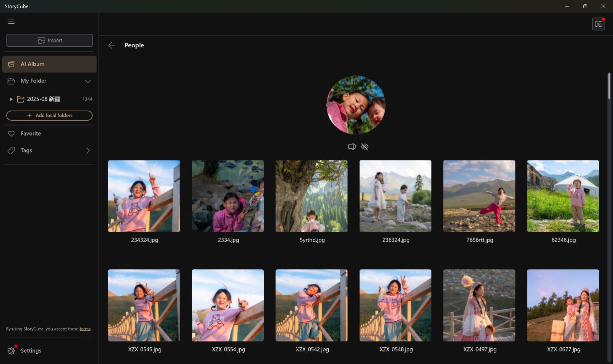Open the notification icon at top right
Viewport: 613px width, 364px height.
tap(598, 24)
